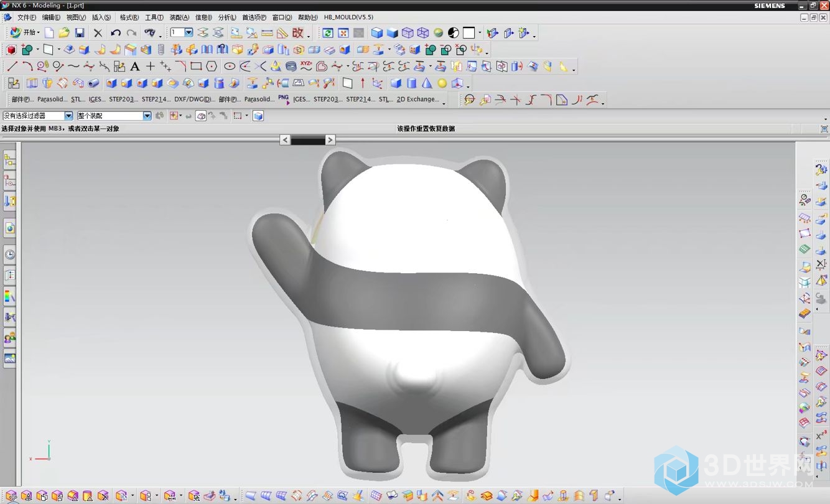The width and height of the screenshot is (830, 504).
Task: Select the Point plus tool
Action: point(150,66)
